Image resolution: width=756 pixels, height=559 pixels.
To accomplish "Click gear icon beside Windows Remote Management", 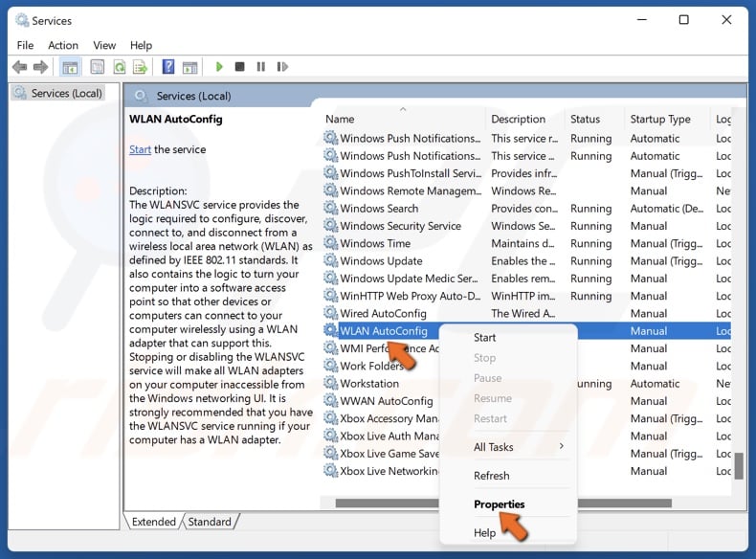I will tap(330, 190).
